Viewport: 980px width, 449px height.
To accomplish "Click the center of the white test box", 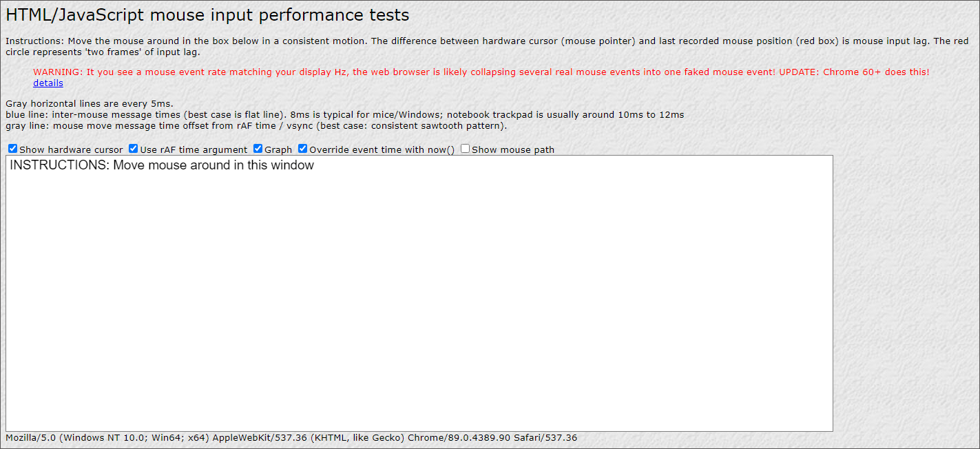I will (x=419, y=295).
